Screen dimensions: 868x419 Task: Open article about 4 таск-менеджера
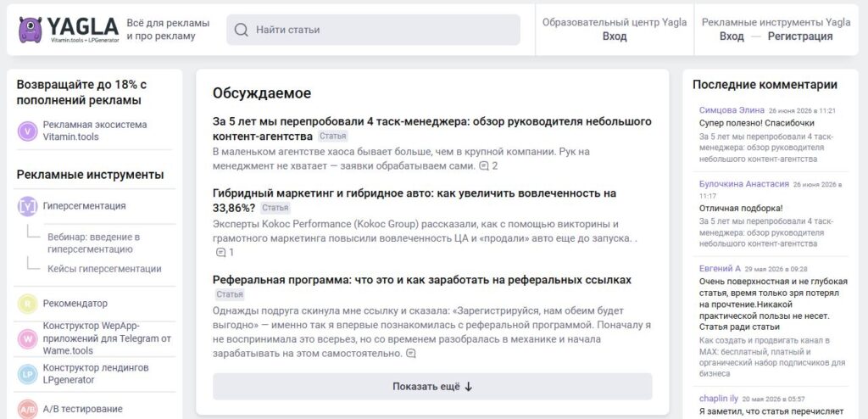[431, 129]
